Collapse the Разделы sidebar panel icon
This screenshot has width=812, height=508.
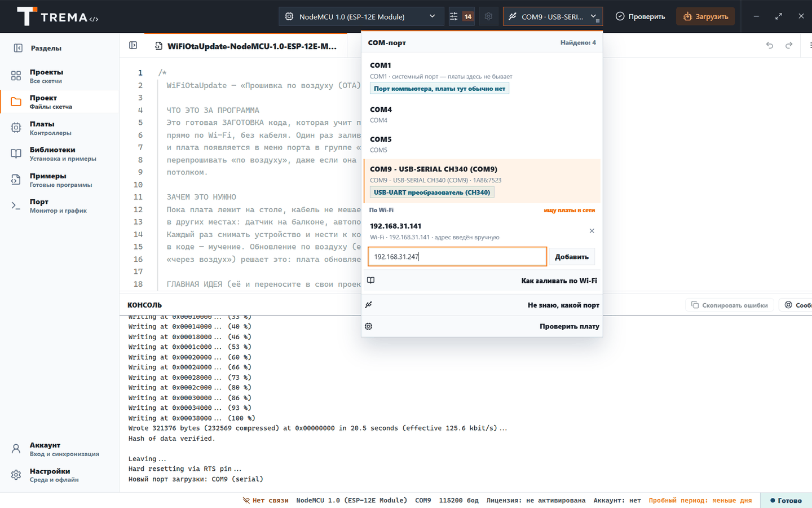(18, 48)
